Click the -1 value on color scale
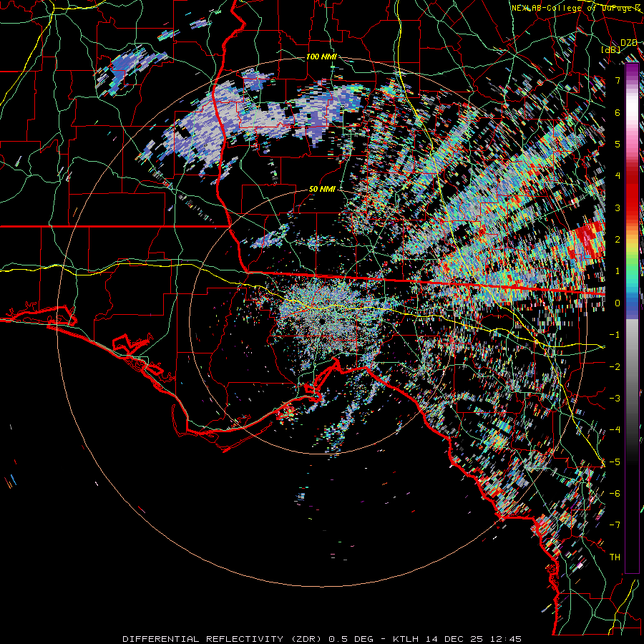 (615, 335)
